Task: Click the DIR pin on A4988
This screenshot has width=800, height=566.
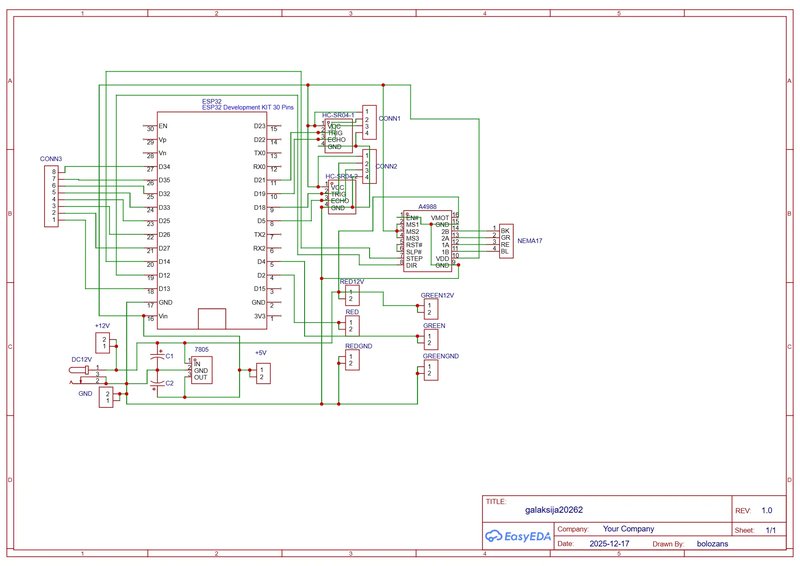Action: coord(412,265)
